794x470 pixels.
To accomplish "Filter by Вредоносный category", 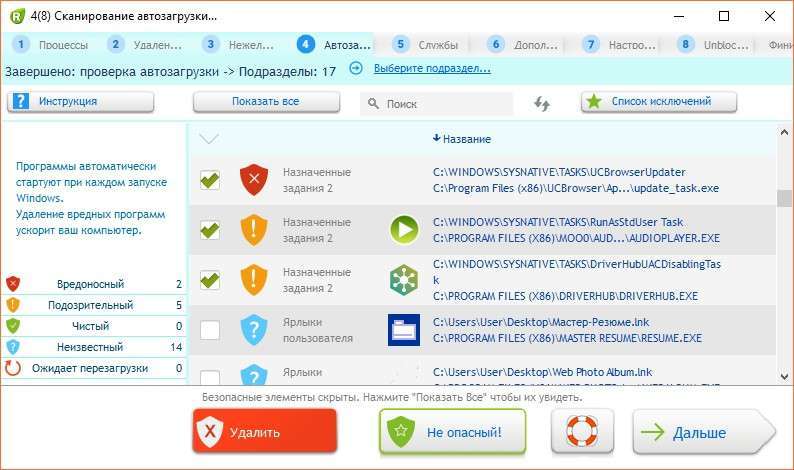I will point(94,284).
